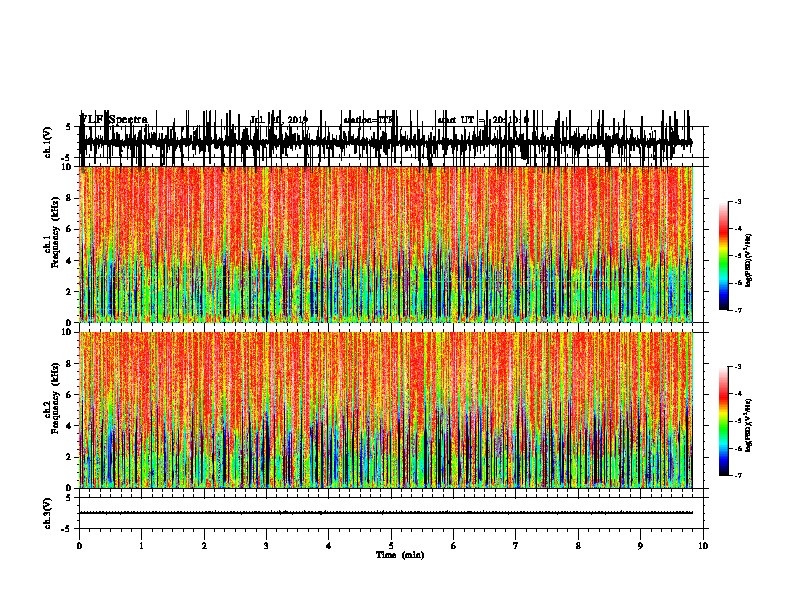Click the '6' kHz tick of ch.1 spectrogram
The width and height of the screenshot is (792, 612).
(x=69, y=229)
